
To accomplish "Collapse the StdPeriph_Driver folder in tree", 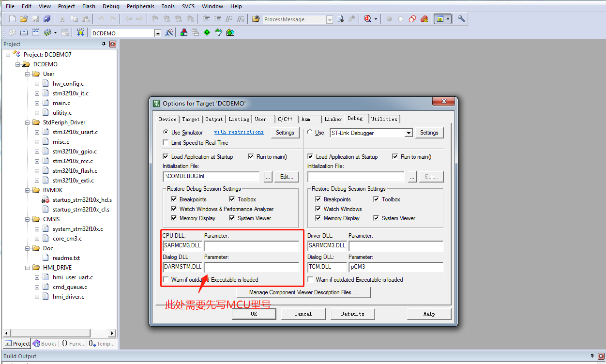I will click(x=27, y=122).
